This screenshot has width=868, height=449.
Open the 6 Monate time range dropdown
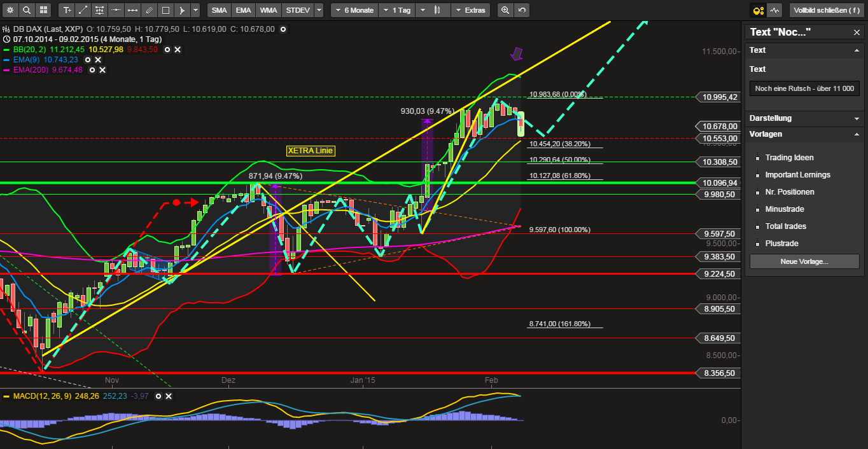pyautogui.click(x=354, y=10)
